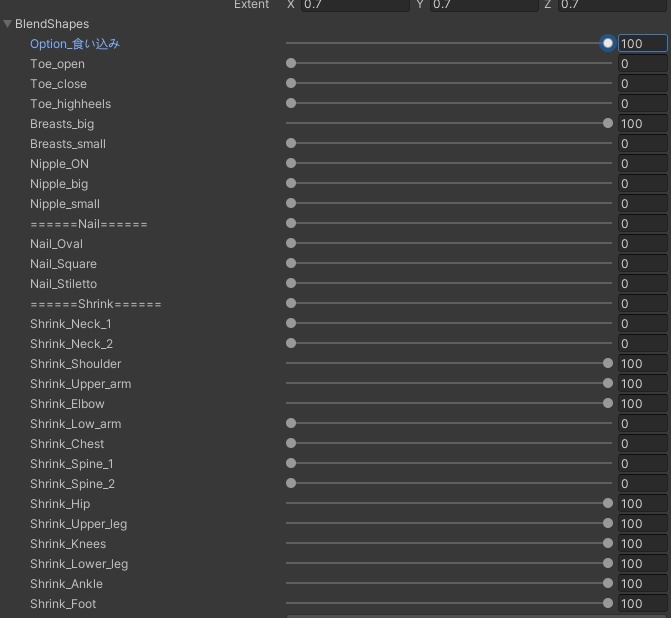Click the Shrink_Knees label
Screen dimensions: 671x618
click(x=68, y=544)
